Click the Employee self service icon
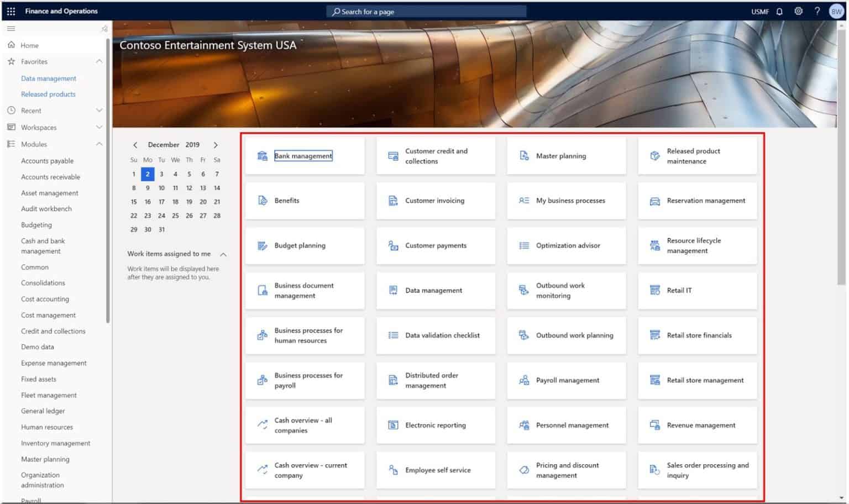This screenshot has height=504, width=849. 393,470
